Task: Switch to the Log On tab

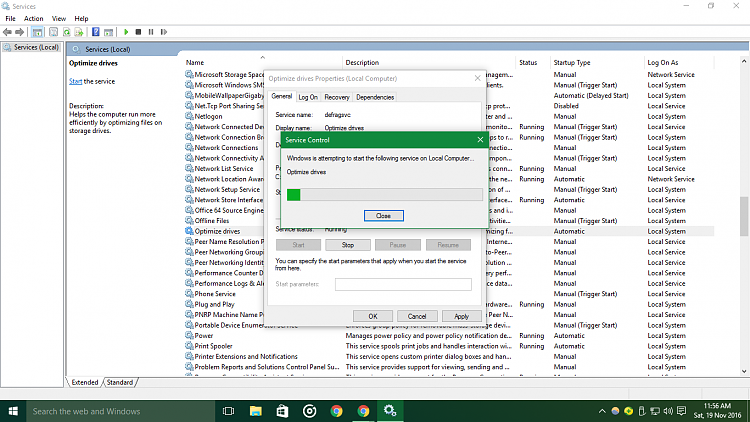Action: point(308,97)
